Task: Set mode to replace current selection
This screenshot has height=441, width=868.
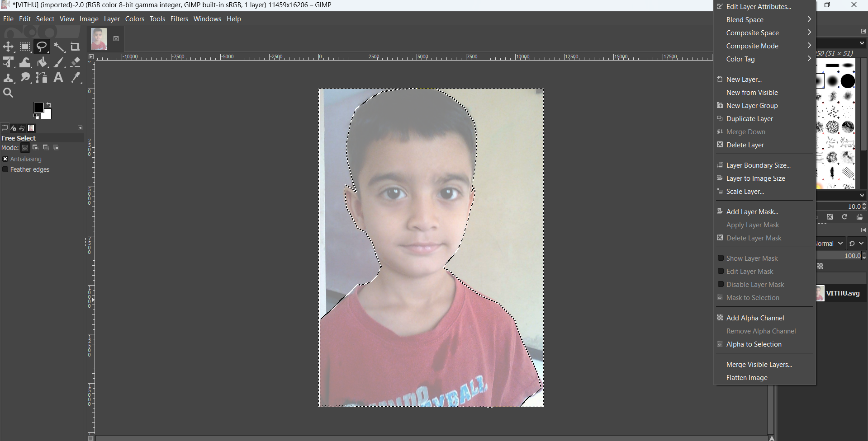Action: tap(25, 148)
